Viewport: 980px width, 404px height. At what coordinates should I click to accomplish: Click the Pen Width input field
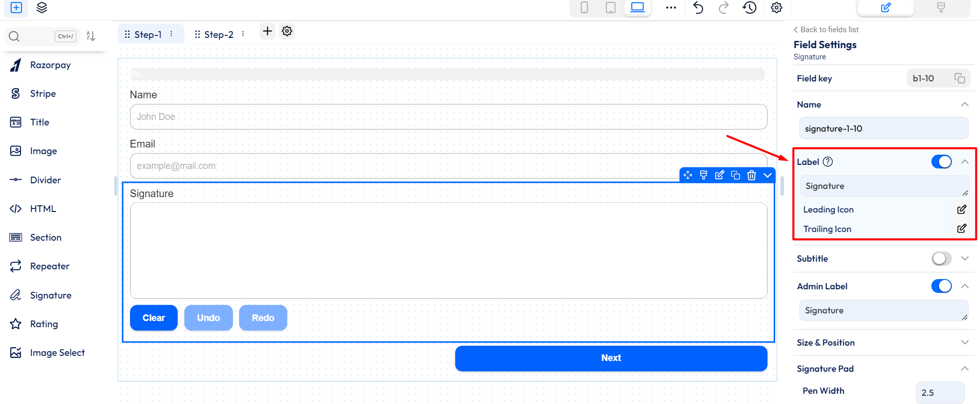(940, 393)
